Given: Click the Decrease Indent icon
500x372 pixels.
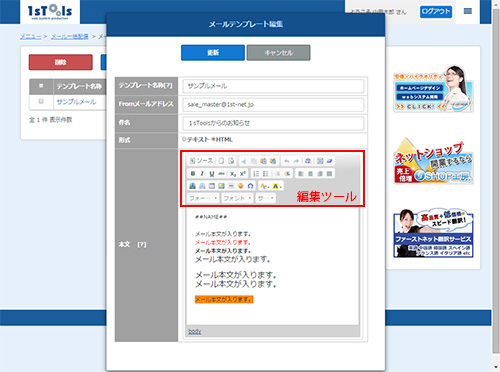Looking at the screenshot, I should (x=277, y=174).
